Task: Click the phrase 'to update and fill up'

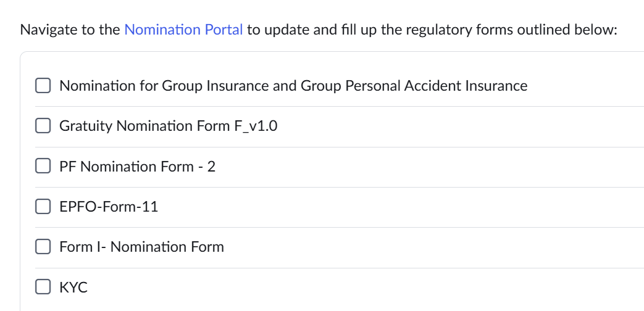Action: click(311, 30)
